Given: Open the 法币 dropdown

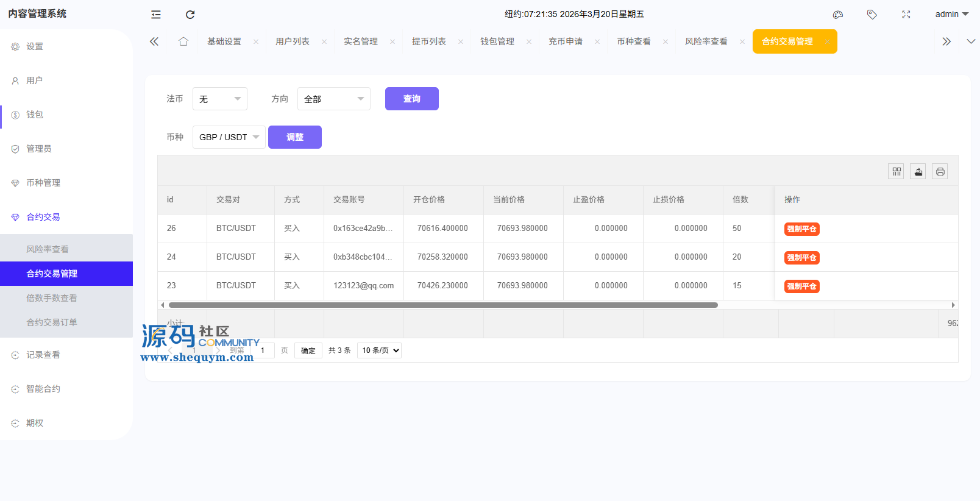Looking at the screenshot, I should click(x=219, y=99).
